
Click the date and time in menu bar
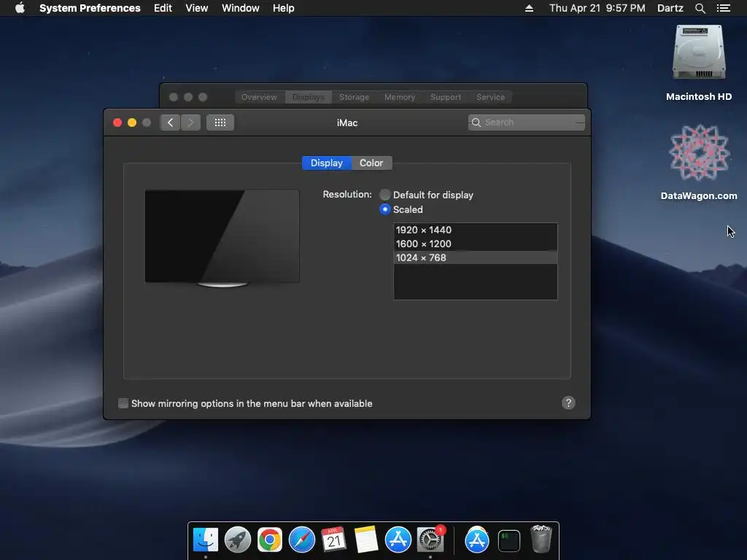(x=597, y=8)
